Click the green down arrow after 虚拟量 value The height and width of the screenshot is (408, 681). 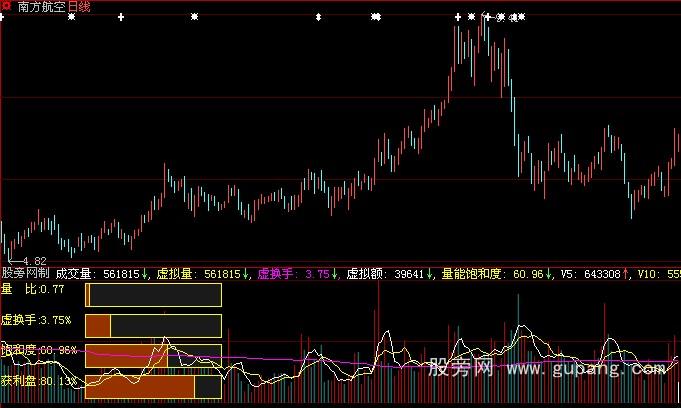tap(246, 274)
